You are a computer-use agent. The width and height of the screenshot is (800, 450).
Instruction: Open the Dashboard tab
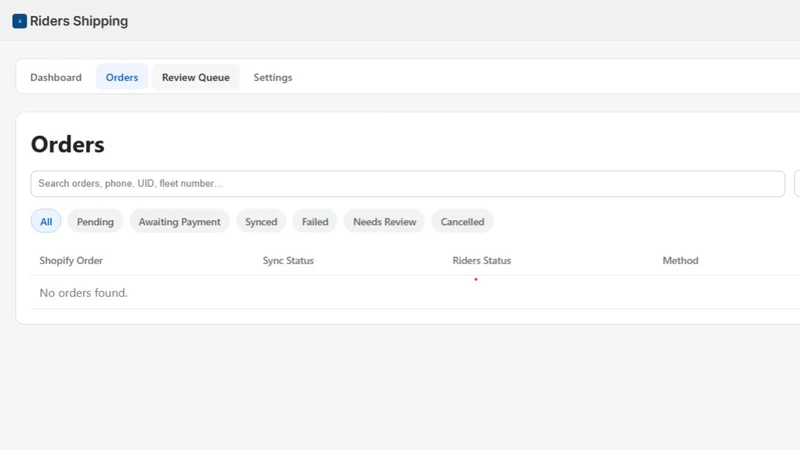point(56,77)
